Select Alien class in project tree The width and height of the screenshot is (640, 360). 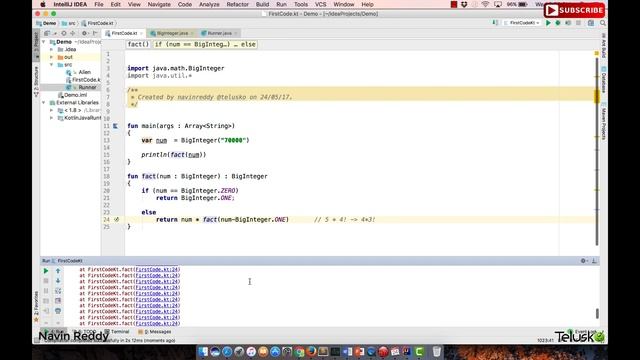[x=84, y=72]
